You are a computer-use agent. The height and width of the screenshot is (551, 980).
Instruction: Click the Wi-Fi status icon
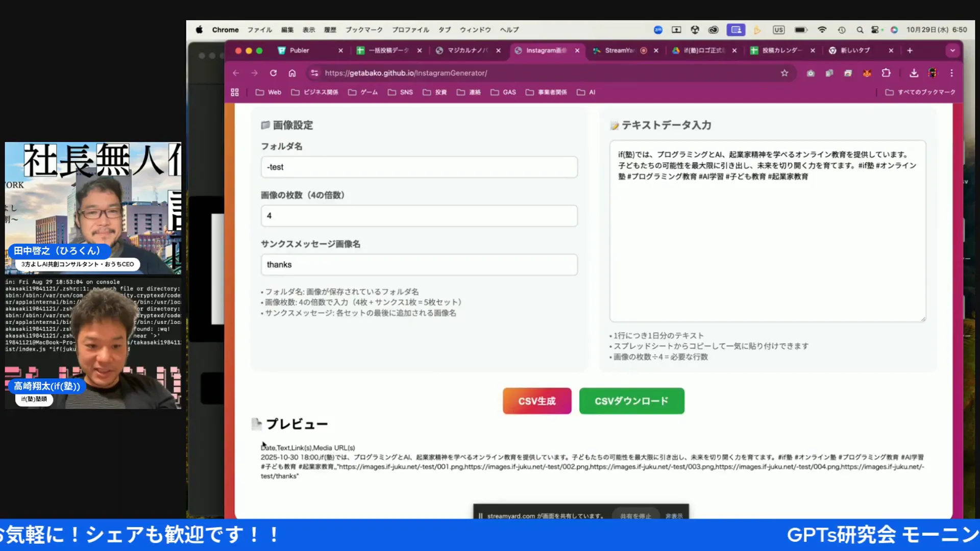pyautogui.click(x=822, y=30)
